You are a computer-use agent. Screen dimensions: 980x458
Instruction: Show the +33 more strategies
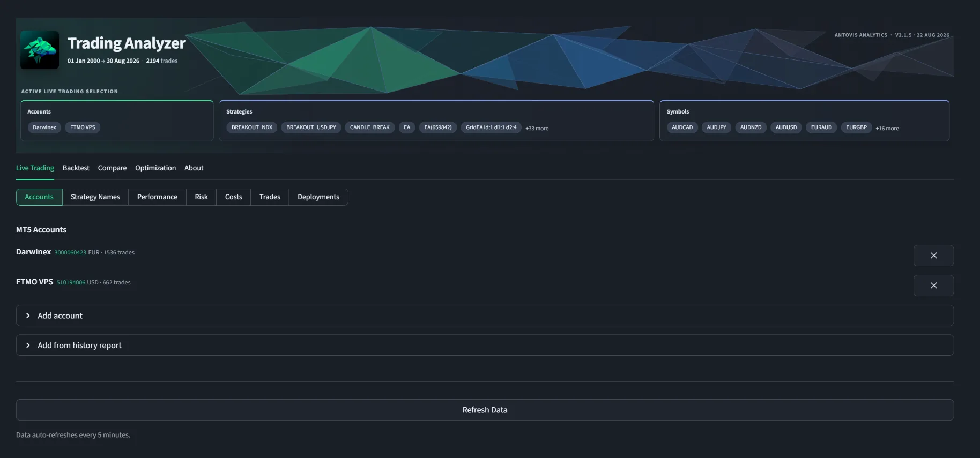click(x=537, y=129)
